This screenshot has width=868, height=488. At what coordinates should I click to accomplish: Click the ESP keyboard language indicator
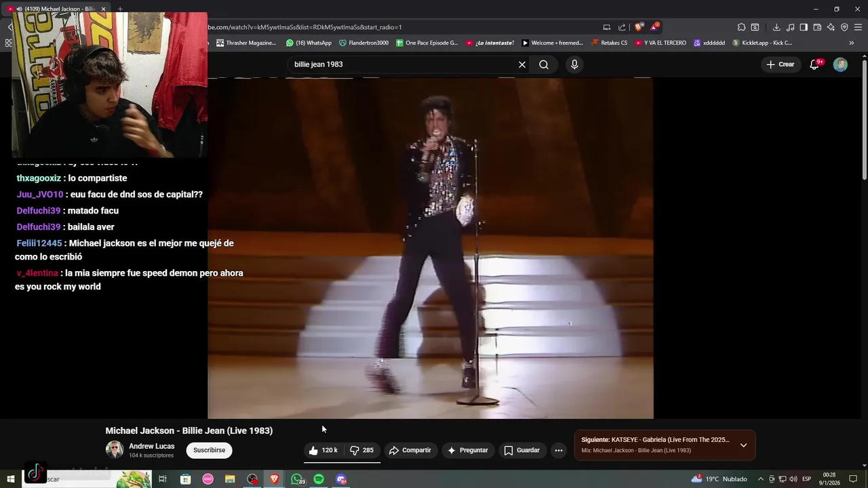[x=806, y=479]
